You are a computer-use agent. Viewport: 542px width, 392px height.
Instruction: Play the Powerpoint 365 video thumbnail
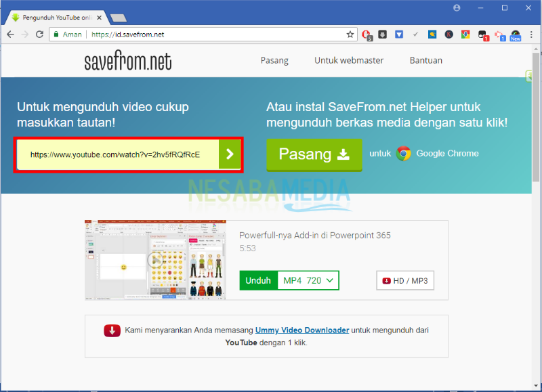[x=155, y=260]
